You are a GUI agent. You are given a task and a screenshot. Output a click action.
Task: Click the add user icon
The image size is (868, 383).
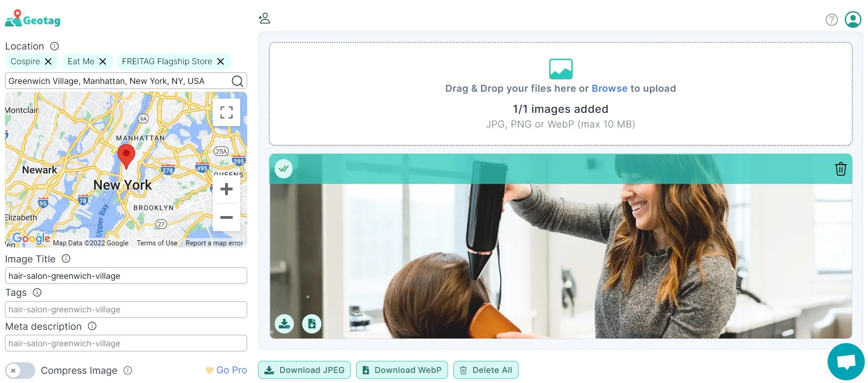tap(265, 18)
